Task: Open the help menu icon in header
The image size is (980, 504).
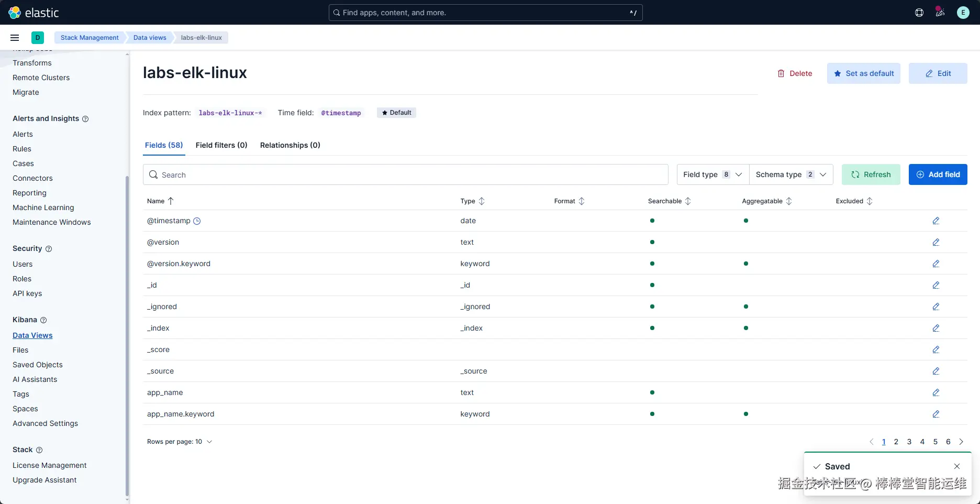Action: [x=919, y=13]
